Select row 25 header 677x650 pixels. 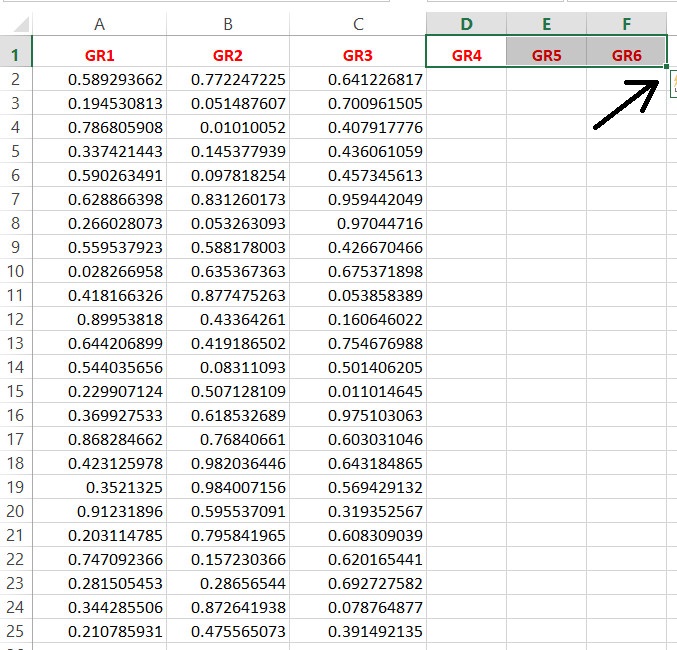(16, 631)
